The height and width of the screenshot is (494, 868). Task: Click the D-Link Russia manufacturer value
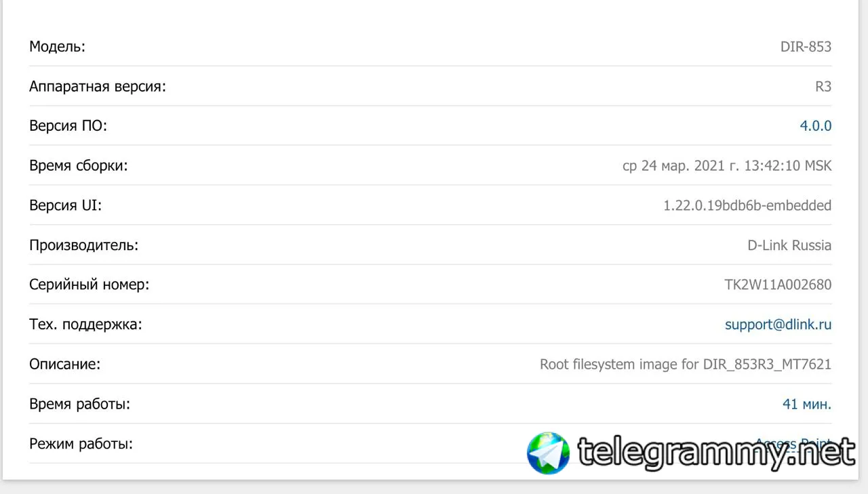click(x=789, y=245)
